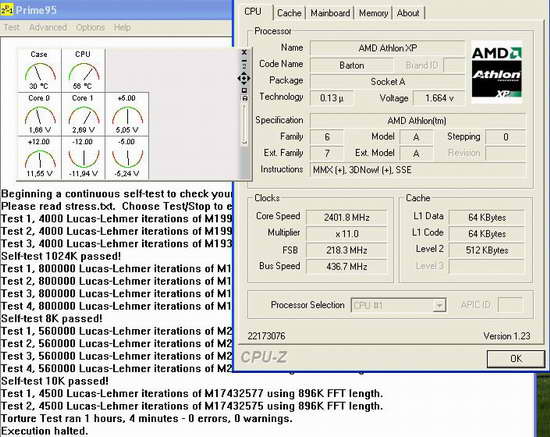Open the Advanced menu in Prime95
This screenshot has width=550, height=437.
click(48, 27)
